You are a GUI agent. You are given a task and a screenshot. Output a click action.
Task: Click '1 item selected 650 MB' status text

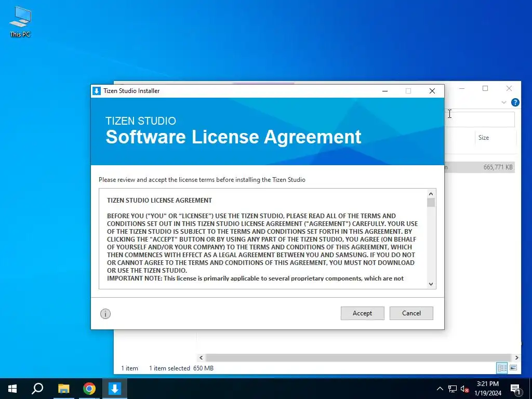pyautogui.click(x=181, y=368)
